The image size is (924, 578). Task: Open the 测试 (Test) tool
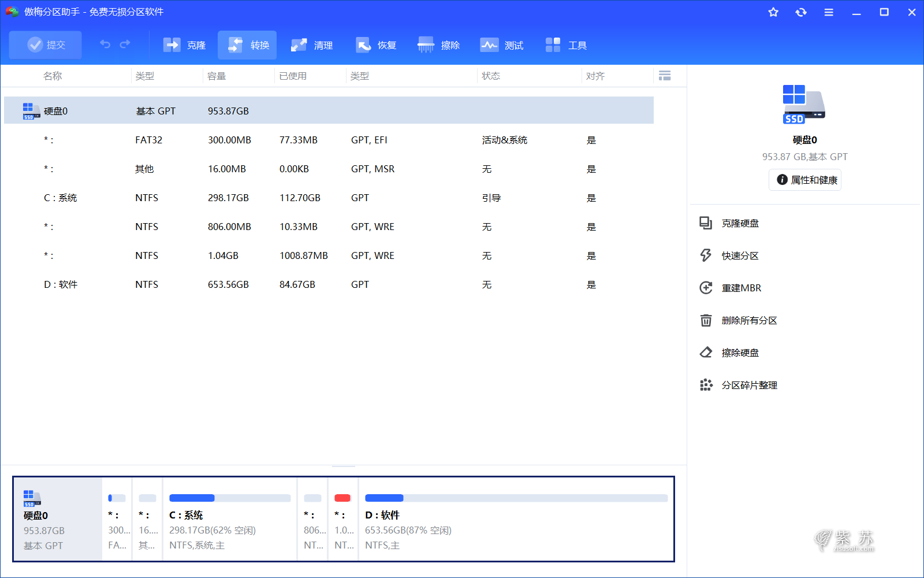coord(502,45)
